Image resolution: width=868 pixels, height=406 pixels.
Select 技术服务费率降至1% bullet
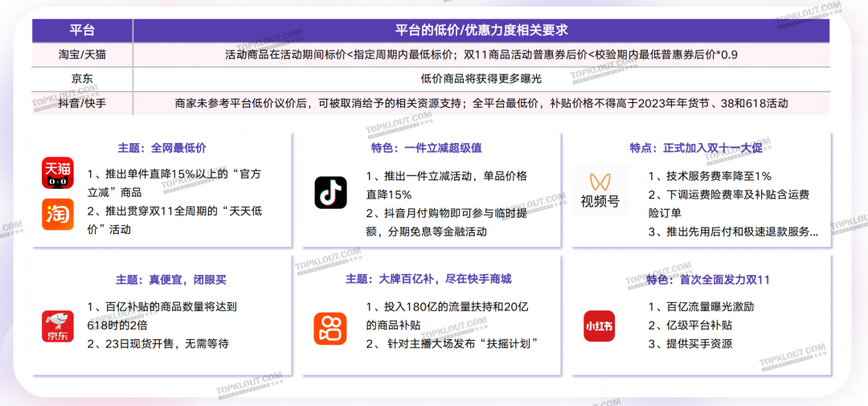pos(710,177)
